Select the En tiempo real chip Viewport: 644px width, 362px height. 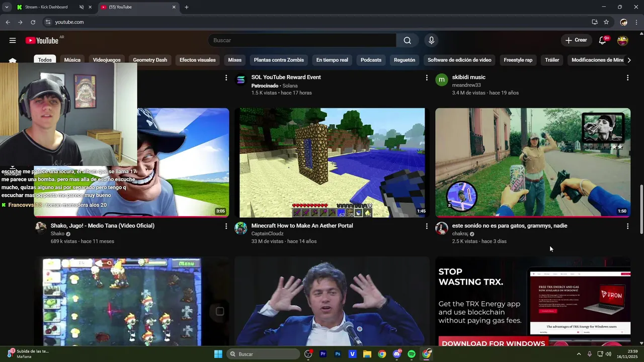coord(332,60)
